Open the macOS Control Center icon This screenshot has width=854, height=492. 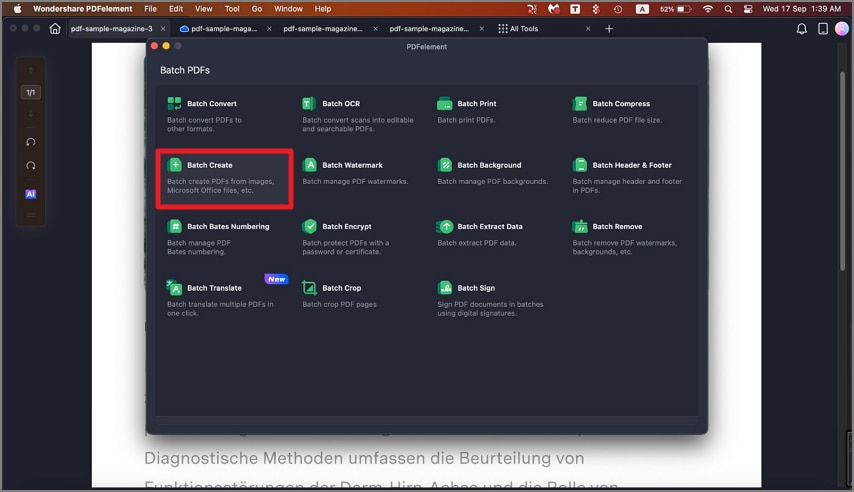748,9
